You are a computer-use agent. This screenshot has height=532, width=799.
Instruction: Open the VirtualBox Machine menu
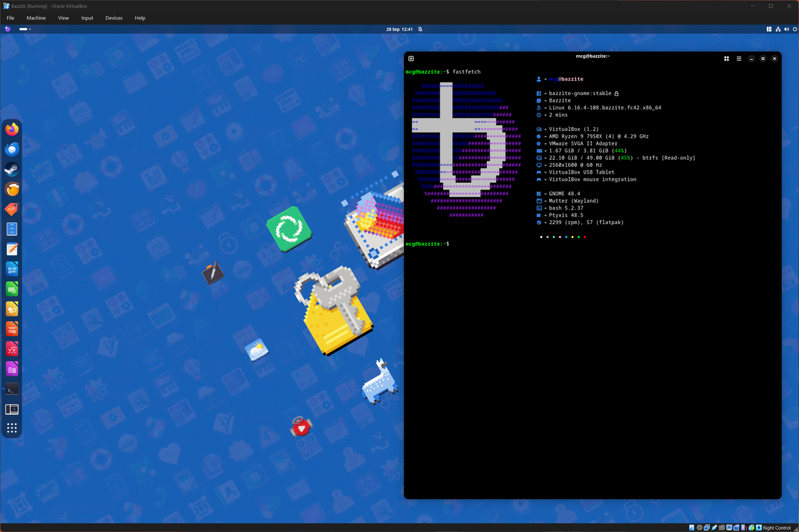point(36,18)
